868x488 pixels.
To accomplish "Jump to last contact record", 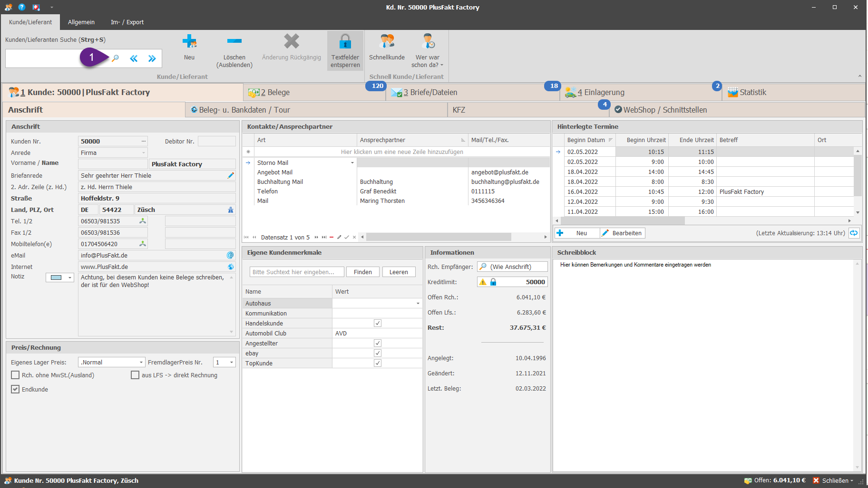I will 324,237.
